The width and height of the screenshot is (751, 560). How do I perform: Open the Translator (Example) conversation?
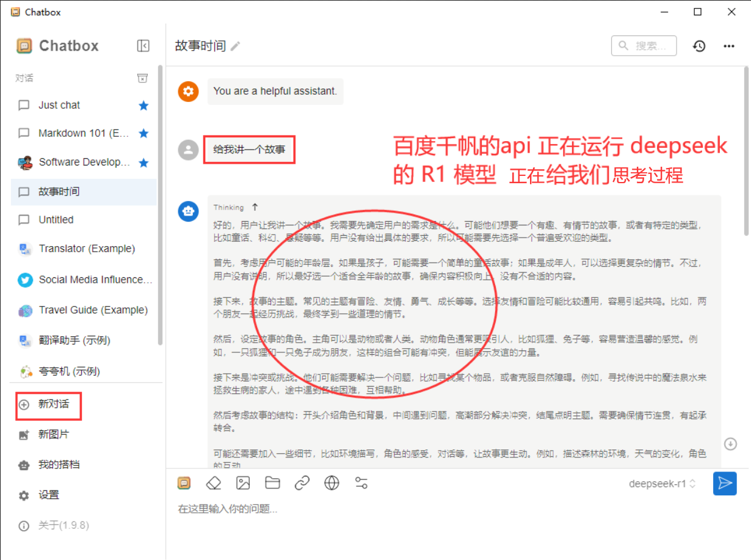point(84,249)
